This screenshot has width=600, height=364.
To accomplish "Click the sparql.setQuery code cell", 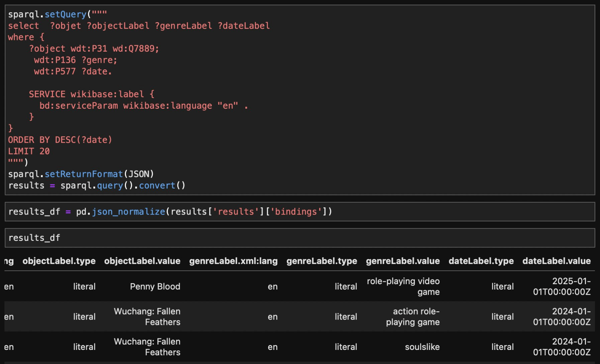I will pyautogui.click(x=300, y=100).
